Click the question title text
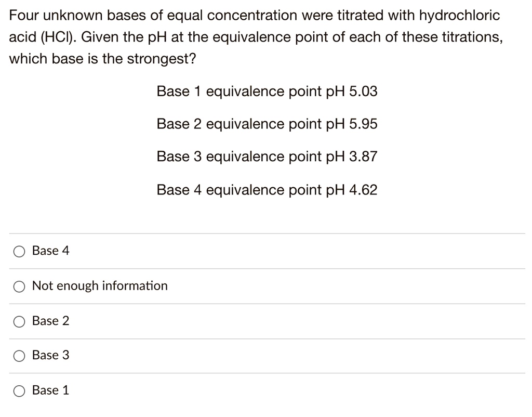 [255, 36]
